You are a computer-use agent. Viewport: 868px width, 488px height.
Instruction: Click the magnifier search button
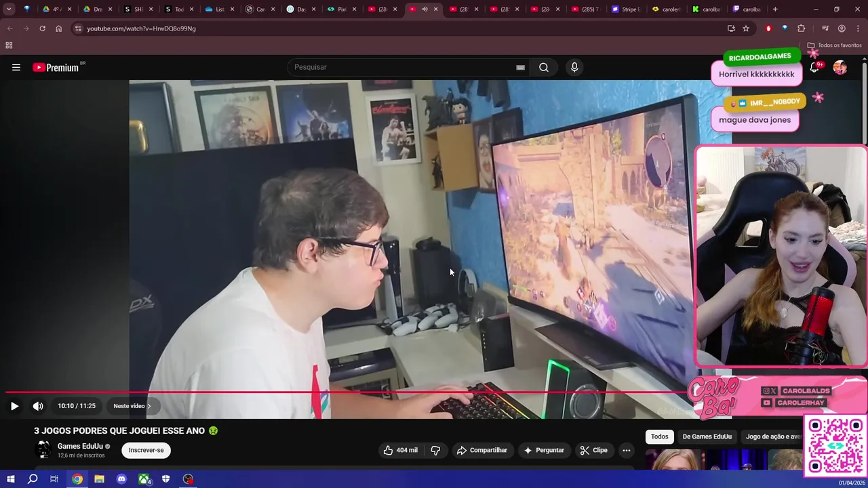(x=544, y=67)
